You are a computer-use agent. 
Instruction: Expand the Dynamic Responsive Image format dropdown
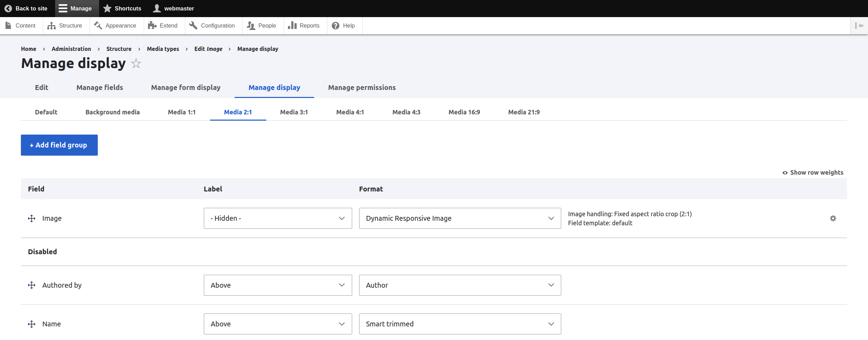click(460, 218)
